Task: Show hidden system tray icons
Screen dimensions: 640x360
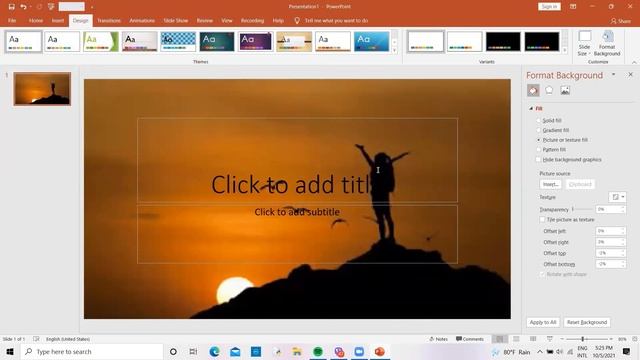Action: (540, 351)
